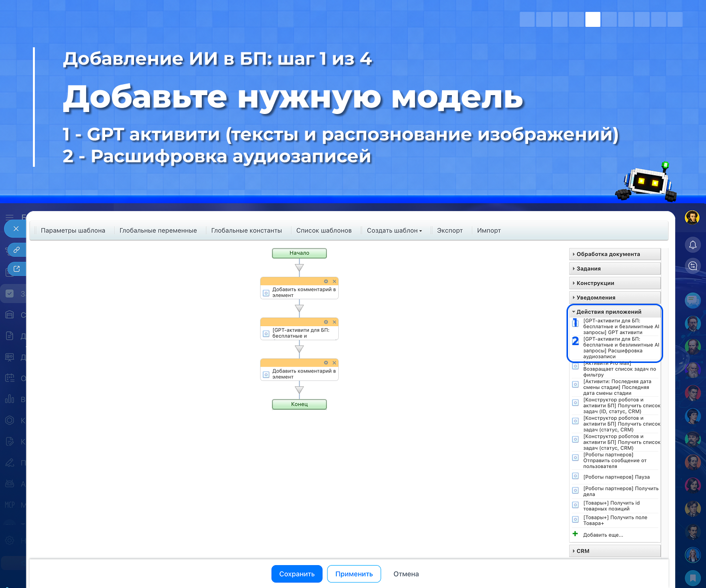Open settings gear on GPT-активити block
This screenshot has height=588, width=706.
pyautogui.click(x=326, y=322)
